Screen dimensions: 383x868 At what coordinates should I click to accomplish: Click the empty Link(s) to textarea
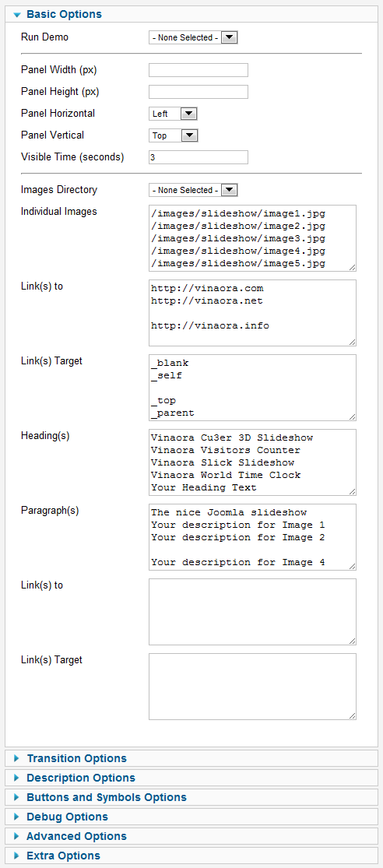coord(252,612)
